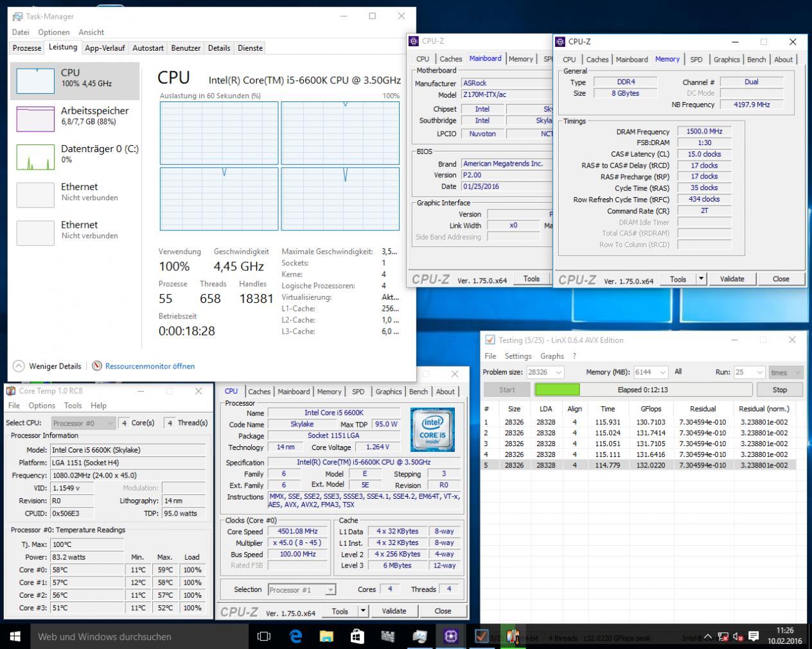This screenshot has width=812, height=649.
Task: Click Validate in the lower CPU-Z window
Action: pyautogui.click(x=394, y=611)
